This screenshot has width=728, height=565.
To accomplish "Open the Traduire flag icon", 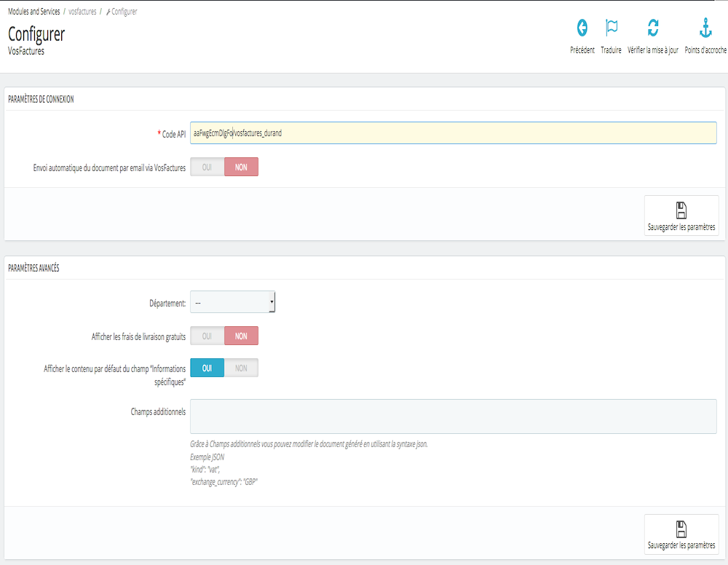I will [612, 28].
